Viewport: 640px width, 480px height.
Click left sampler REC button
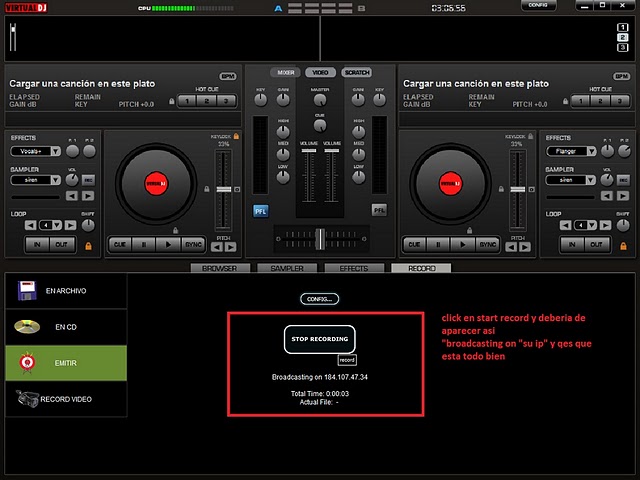88,180
